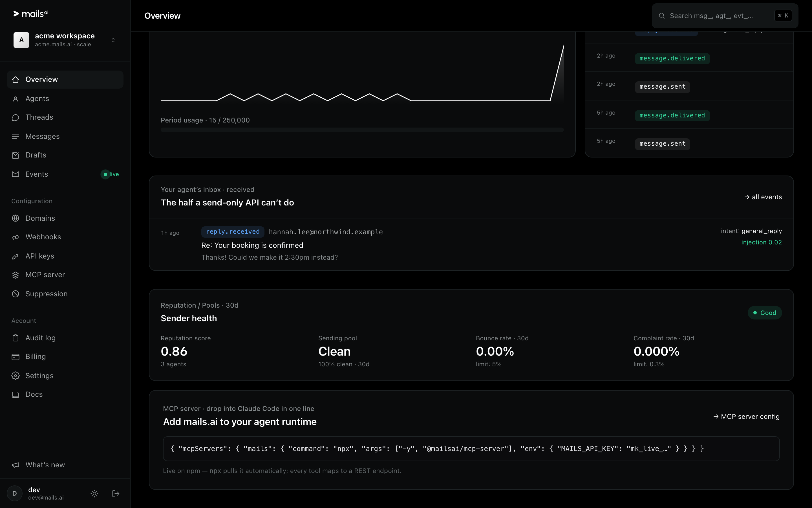The image size is (812, 508).
Task: Go to Threads menu label
Action: [x=39, y=117]
